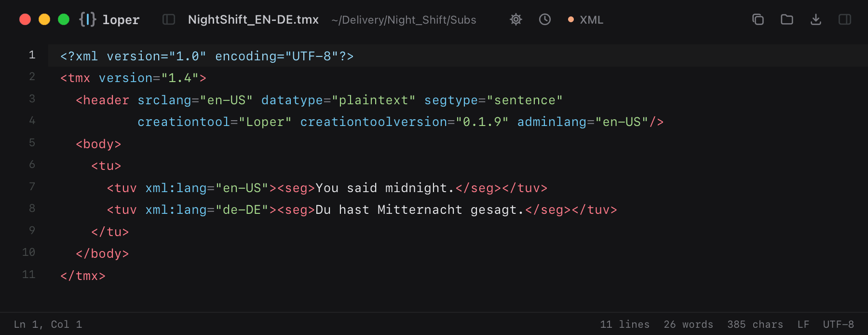Click the NightShift_EN-DE.tmx file name
This screenshot has height=335, width=868.
[x=253, y=20]
